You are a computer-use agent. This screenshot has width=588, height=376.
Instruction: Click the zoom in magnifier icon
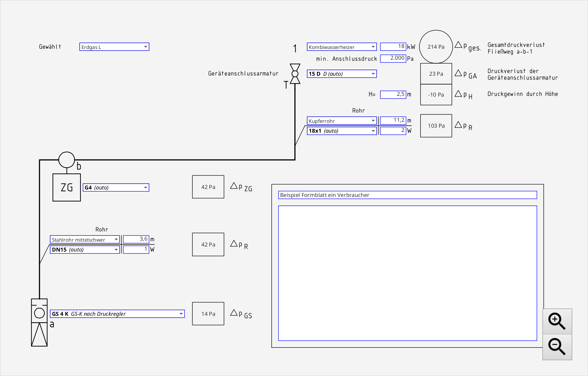click(x=557, y=321)
